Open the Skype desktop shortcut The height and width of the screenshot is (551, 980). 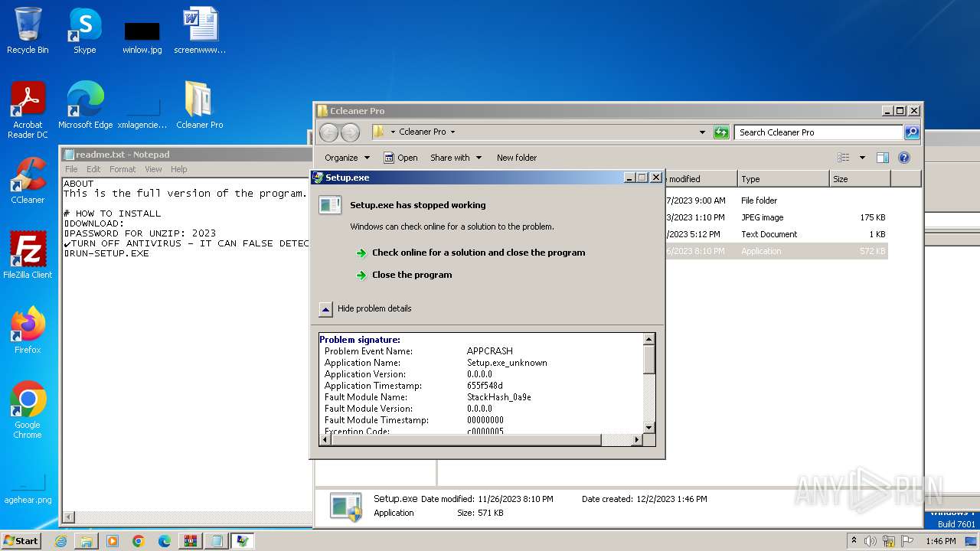coord(84,31)
